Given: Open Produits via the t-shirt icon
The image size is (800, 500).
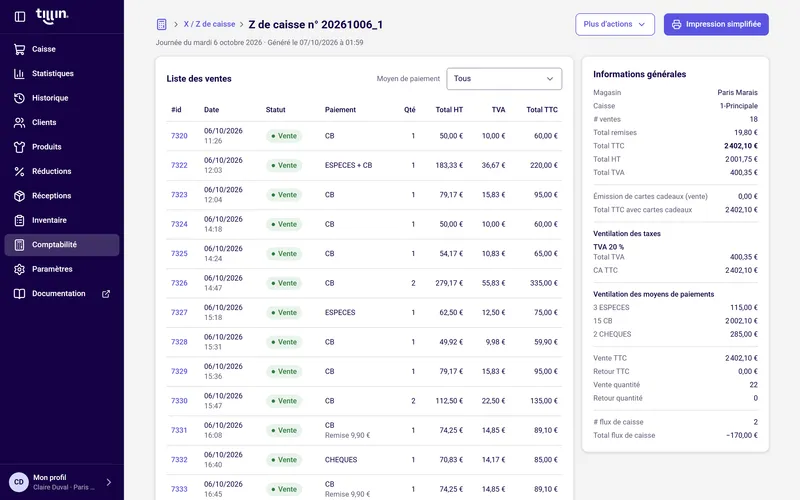Looking at the screenshot, I should (x=19, y=147).
